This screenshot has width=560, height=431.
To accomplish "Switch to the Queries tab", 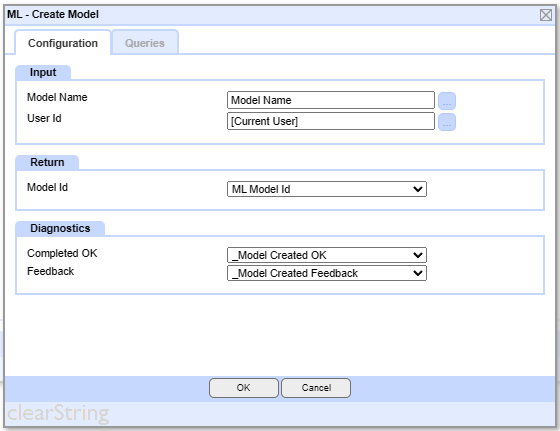I will point(145,43).
